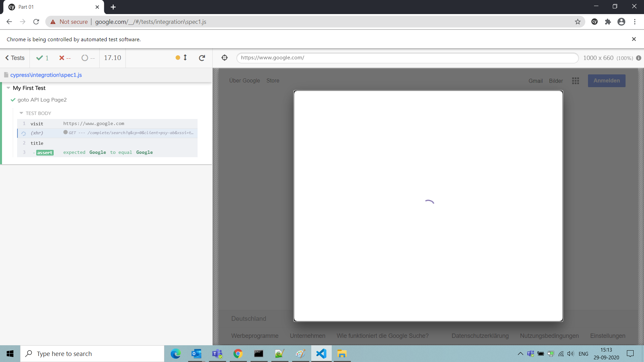Dismiss the automated test software banner
The image size is (644, 362).
(x=634, y=39)
